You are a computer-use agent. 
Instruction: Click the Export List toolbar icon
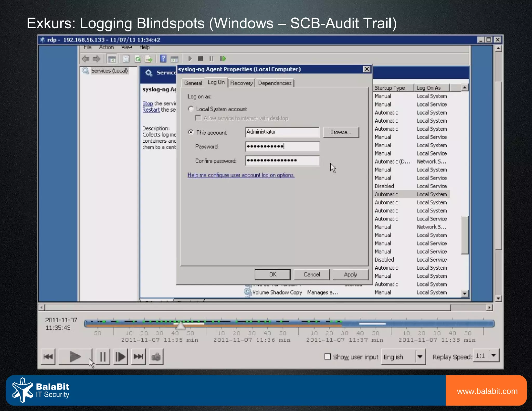149,59
